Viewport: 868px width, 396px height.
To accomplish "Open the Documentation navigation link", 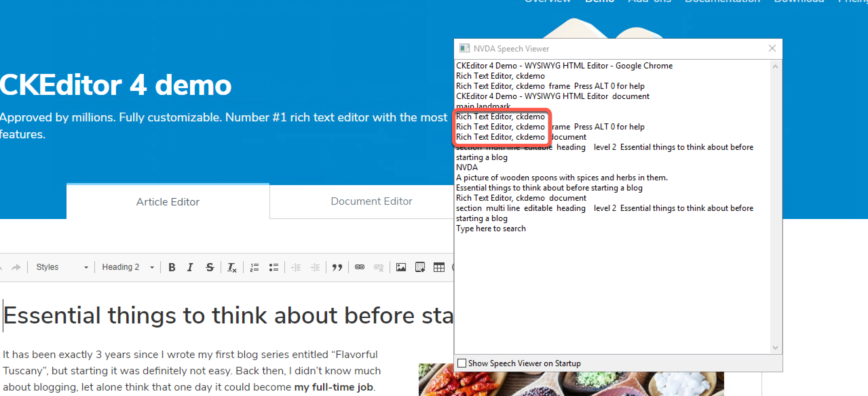I will point(722,2).
